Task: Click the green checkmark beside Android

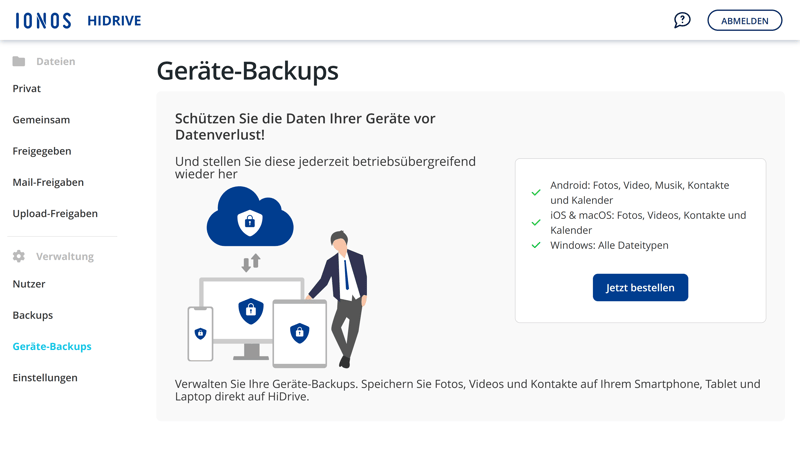Action: (536, 192)
